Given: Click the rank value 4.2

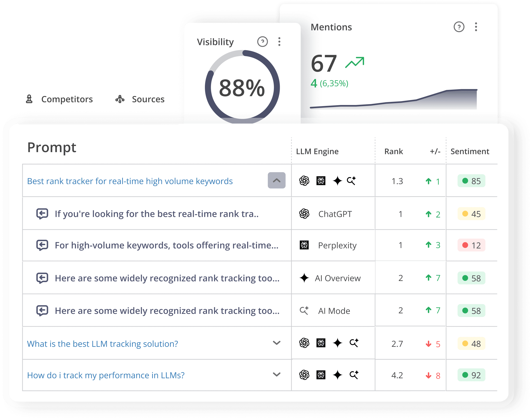Looking at the screenshot, I should click(x=397, y=375).
